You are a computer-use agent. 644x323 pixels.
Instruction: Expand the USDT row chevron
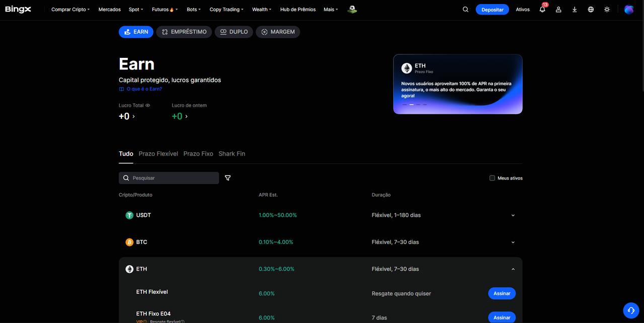click(513, 215)
